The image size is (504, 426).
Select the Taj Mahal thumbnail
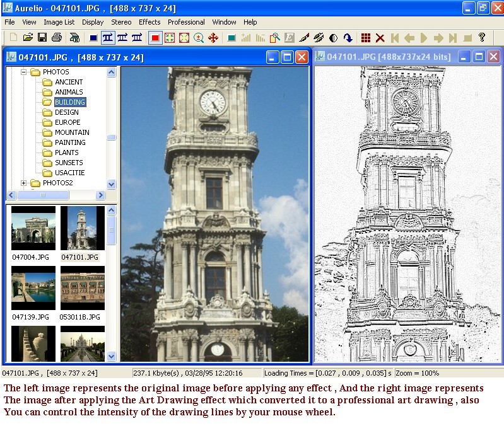pos(83,344)
